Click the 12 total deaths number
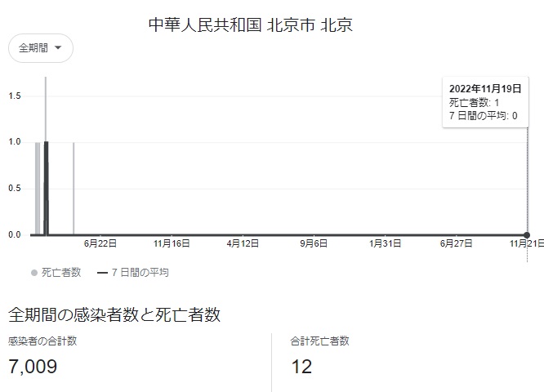 pos(301,367)
